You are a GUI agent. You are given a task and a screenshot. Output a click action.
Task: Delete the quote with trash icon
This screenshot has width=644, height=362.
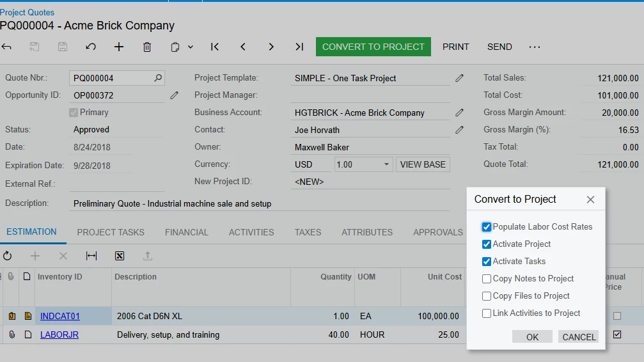tap(147, 47)
